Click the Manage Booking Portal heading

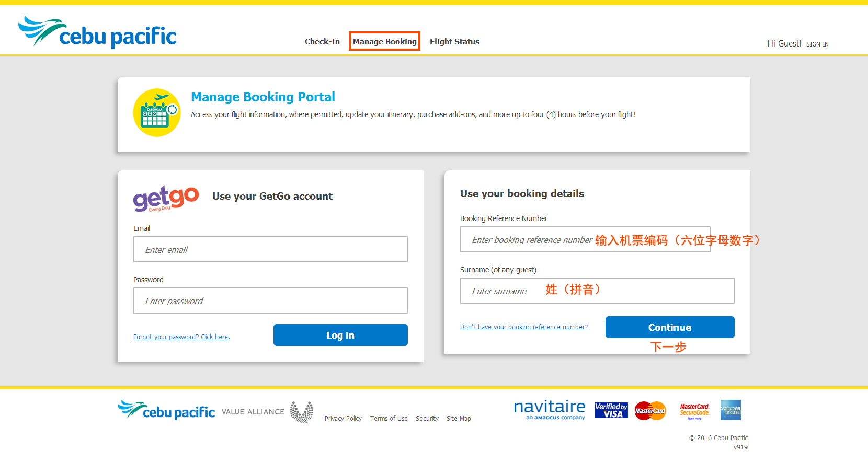(x=263, y=97)
